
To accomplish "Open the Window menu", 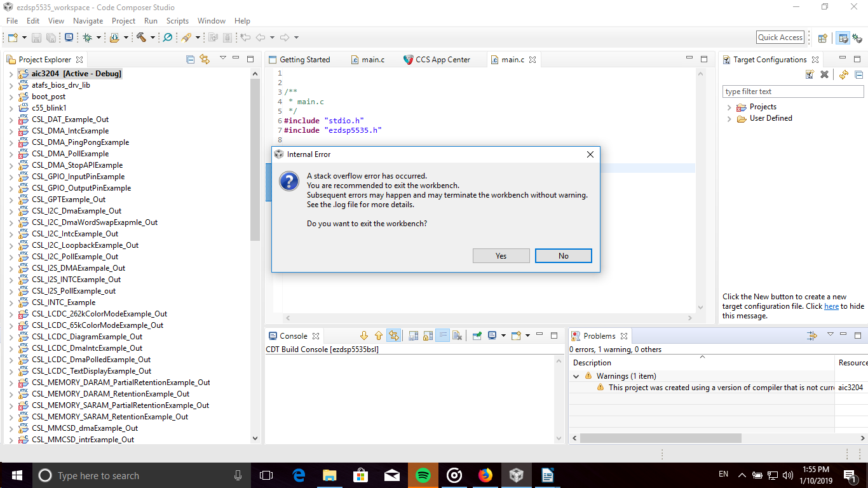I will pos(212,20).
